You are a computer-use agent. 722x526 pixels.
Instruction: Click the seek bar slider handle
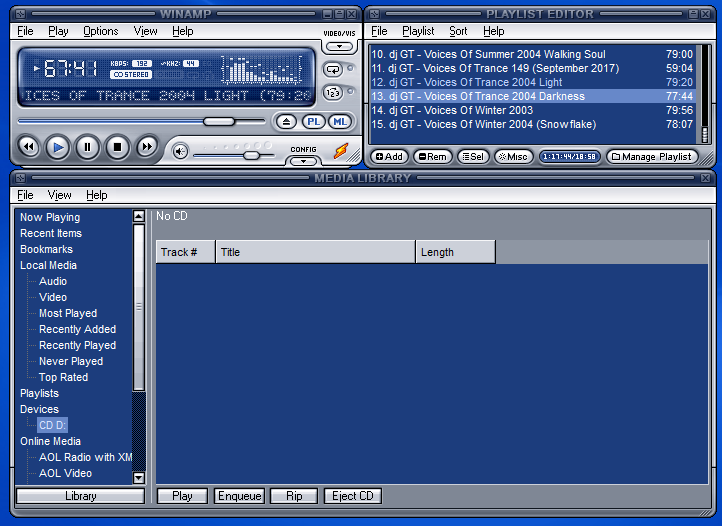pos(219,122)
